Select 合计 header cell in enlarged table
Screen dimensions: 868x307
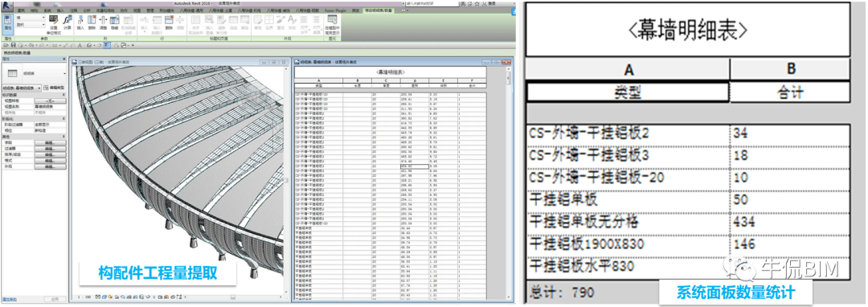790,92
